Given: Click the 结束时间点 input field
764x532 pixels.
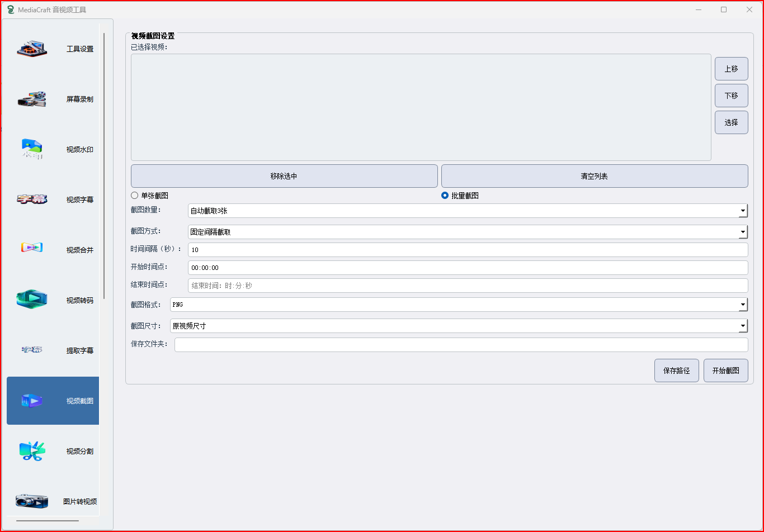Looking at the screenshot, I should point(468,286).
